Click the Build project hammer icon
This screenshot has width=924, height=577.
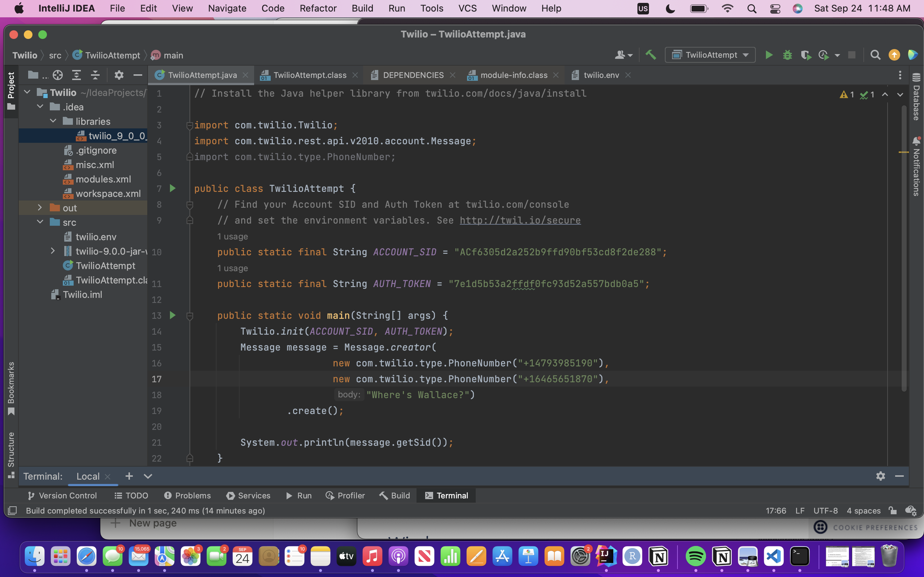coord(651,55)
